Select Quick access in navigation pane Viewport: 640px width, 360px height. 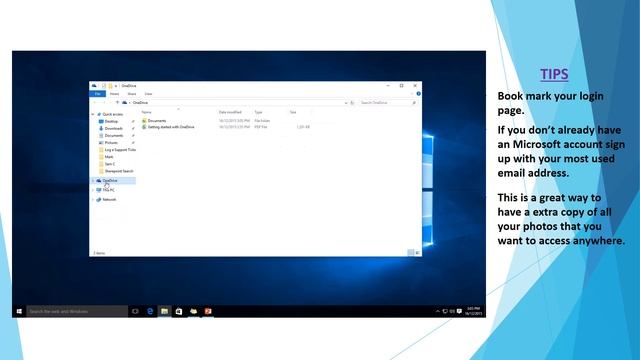pos(113,114)
